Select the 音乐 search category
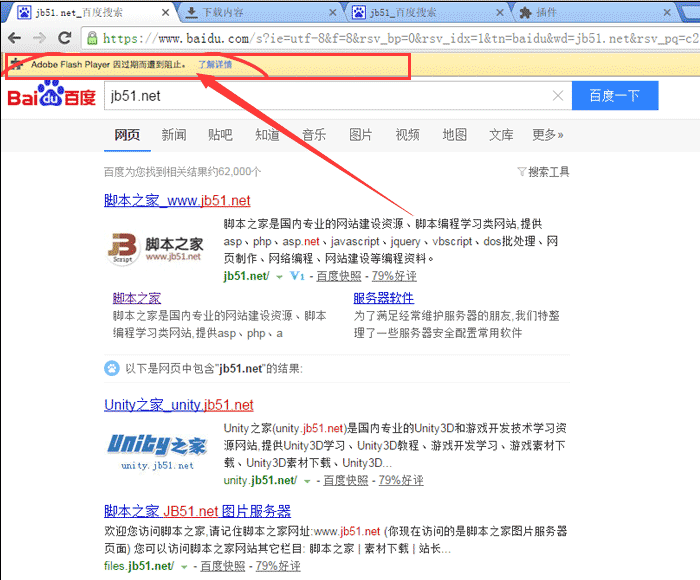This screenshot has height=580, width=700. [x=314, y=134]
